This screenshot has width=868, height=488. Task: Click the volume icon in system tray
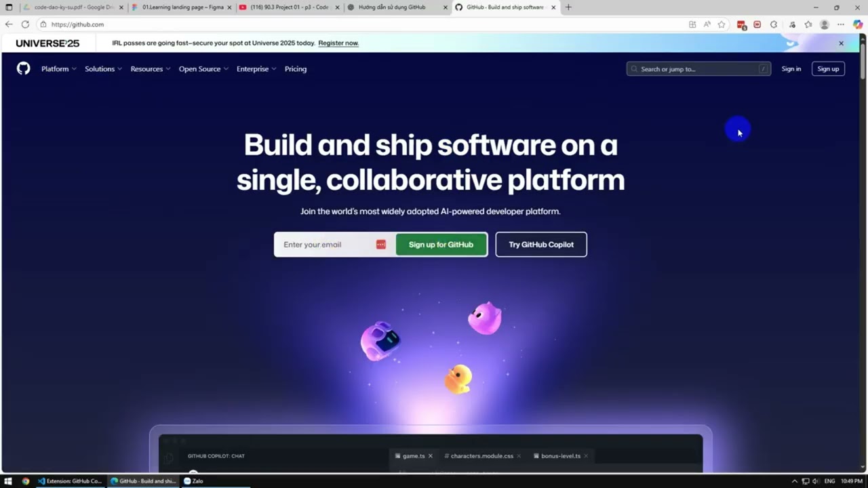coord(815,481)
